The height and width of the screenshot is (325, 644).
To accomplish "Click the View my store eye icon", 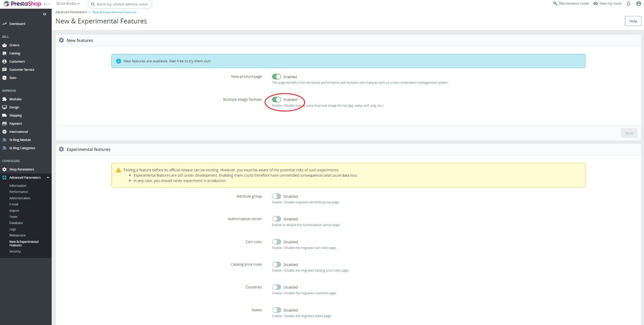I will [596, 4].
